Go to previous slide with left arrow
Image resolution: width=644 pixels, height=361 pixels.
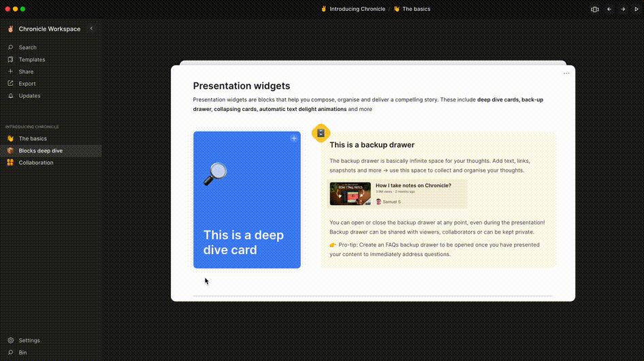609,9
